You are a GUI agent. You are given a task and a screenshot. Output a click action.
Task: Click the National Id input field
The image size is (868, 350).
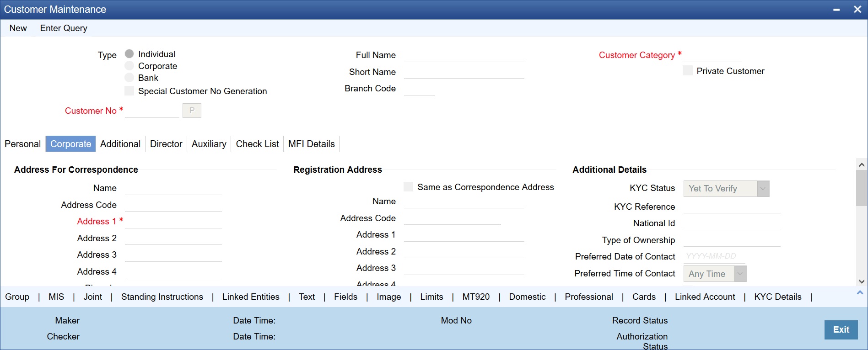(x=732, y=223)
